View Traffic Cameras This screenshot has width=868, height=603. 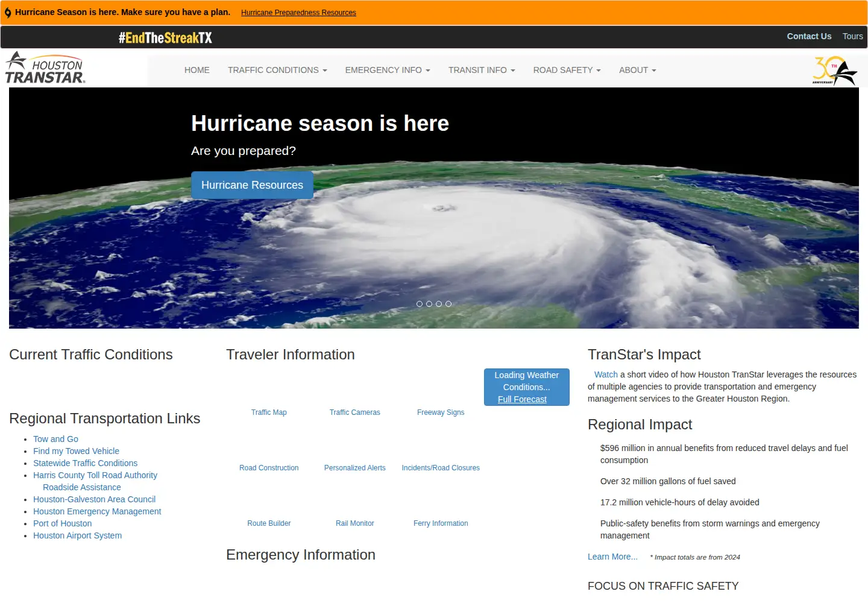click(x=355, y=412)
